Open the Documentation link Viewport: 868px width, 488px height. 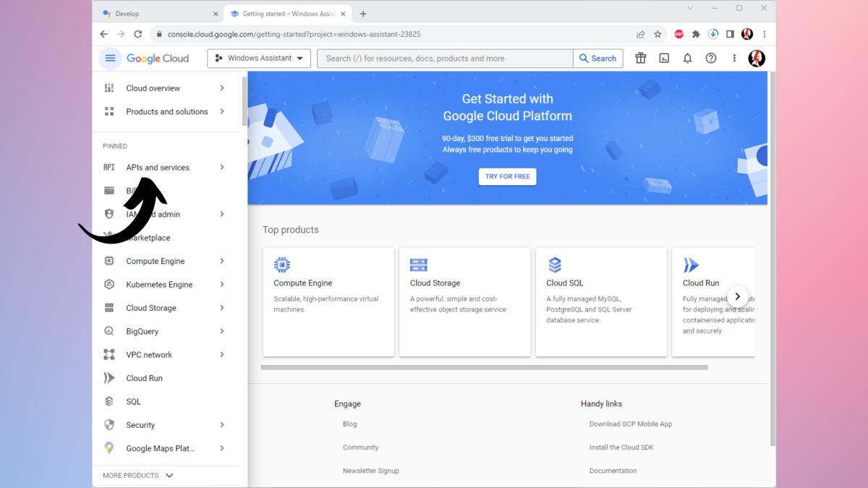click(613, 471)
